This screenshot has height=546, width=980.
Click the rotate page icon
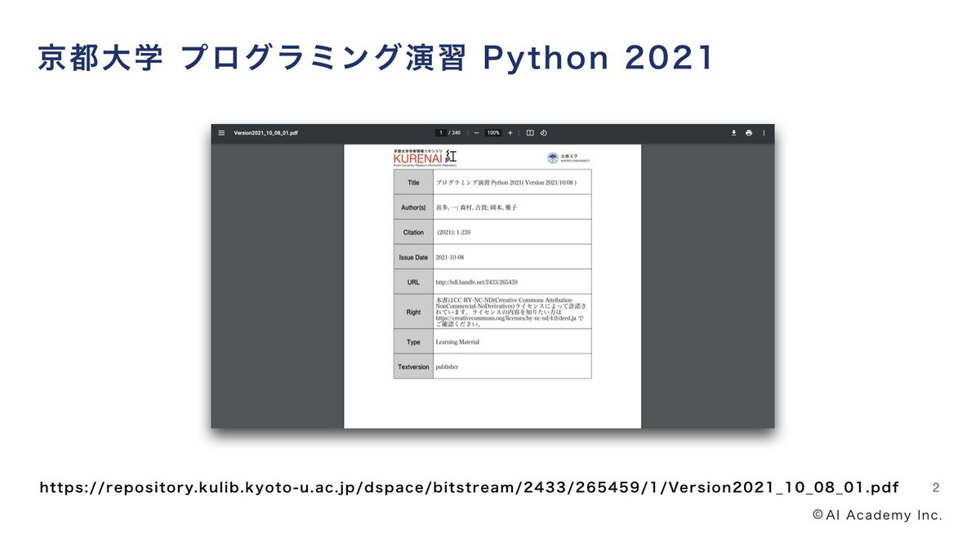point(544,132)
